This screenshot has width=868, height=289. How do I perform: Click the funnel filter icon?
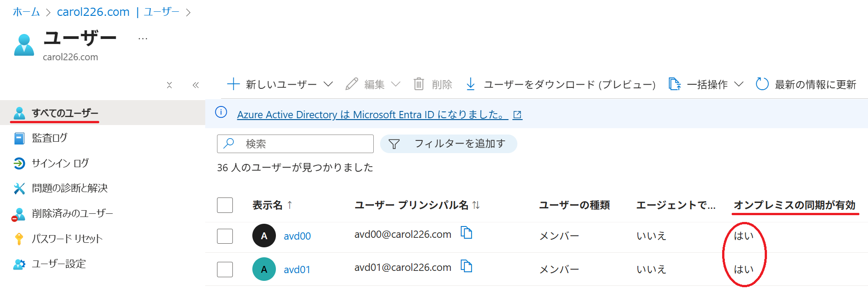point(394,144)
